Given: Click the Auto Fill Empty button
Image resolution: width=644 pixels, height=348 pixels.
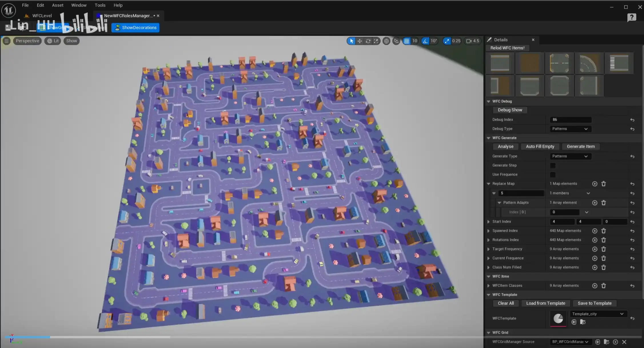Looking at the screenshot, I should [540, 146].
